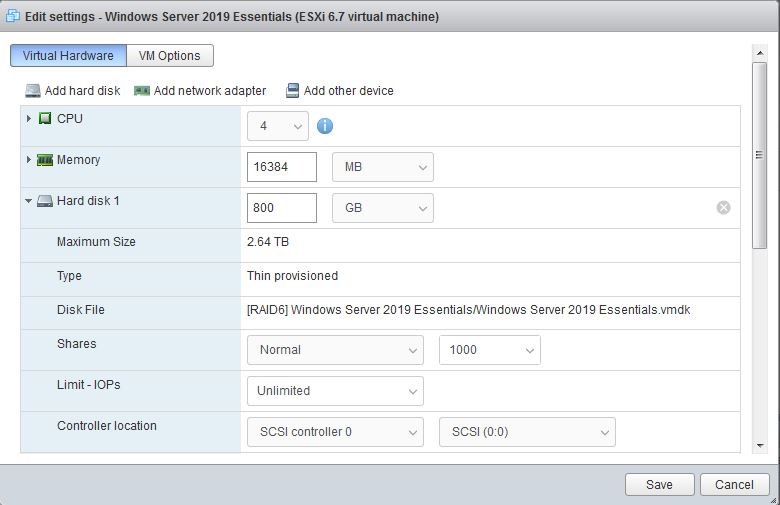Collapse the Hard disk 1 section
This screenshot has height=505, width=780.
click(29, 201)
